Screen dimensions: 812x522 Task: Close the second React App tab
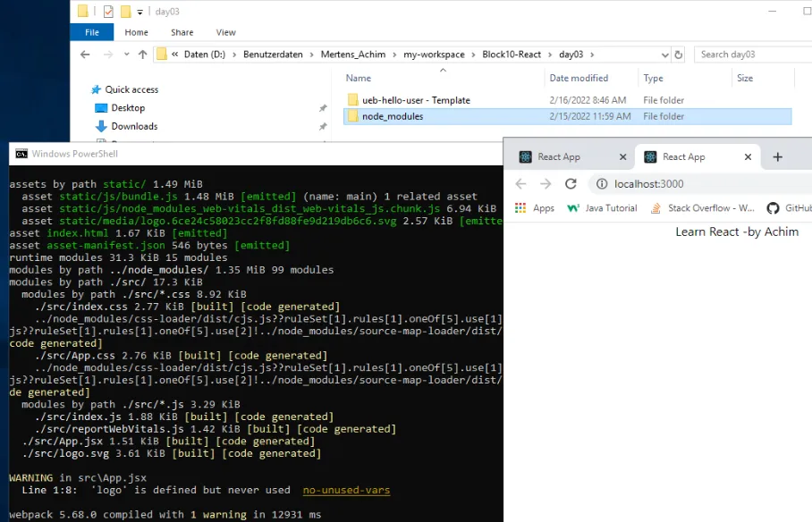(x=748, y=157)
